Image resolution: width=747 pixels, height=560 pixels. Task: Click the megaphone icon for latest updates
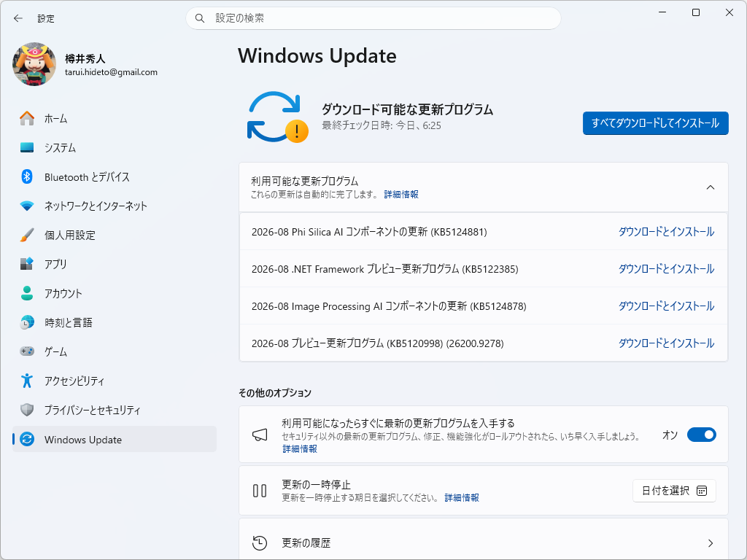260,435
